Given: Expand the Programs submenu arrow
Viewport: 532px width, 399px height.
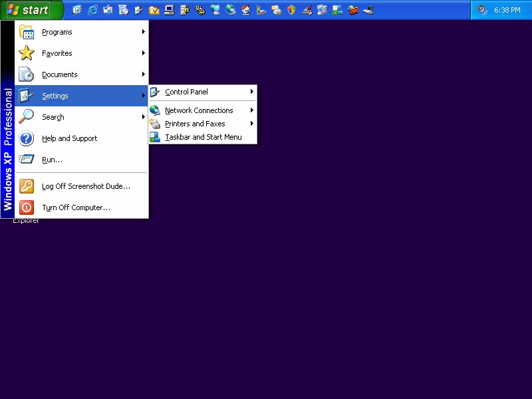Looking at the screenshot, I should point(143,32).
